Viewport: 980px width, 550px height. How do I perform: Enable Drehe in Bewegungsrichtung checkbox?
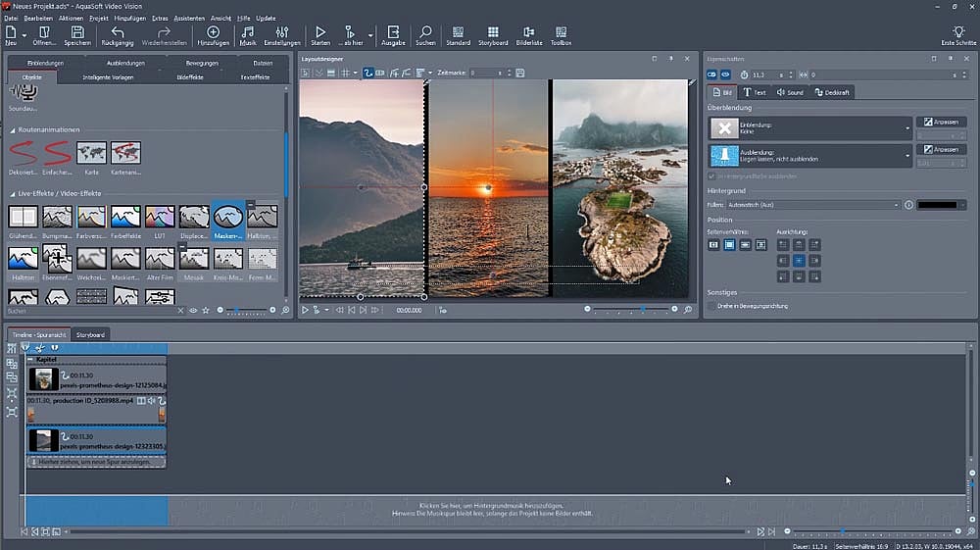(711, 306)
